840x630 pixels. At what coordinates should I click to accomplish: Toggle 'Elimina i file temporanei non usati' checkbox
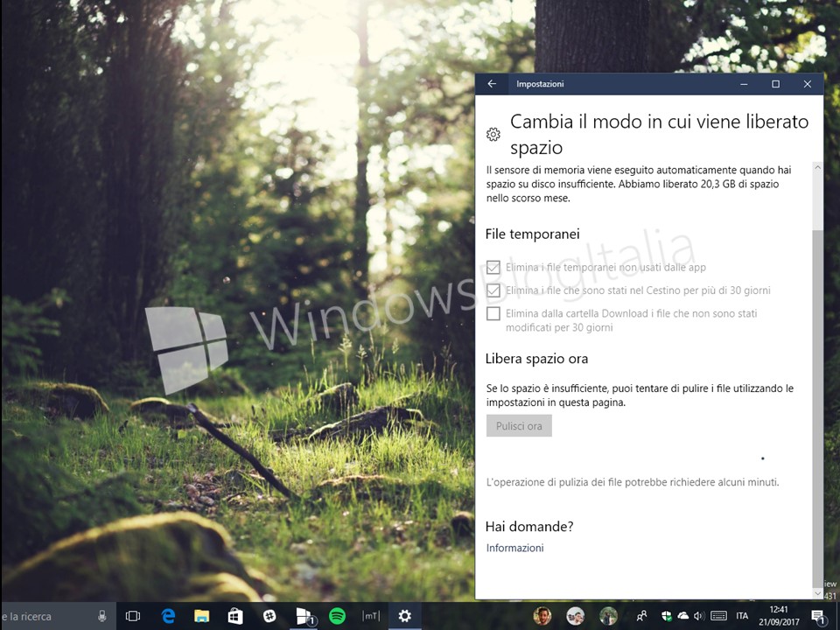point(493,268)
